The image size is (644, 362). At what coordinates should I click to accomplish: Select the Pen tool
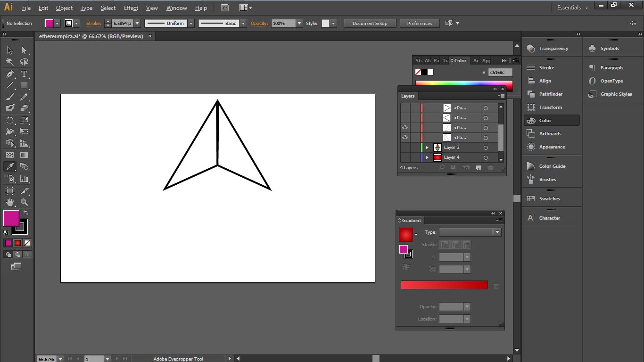(x=10, y=74)
